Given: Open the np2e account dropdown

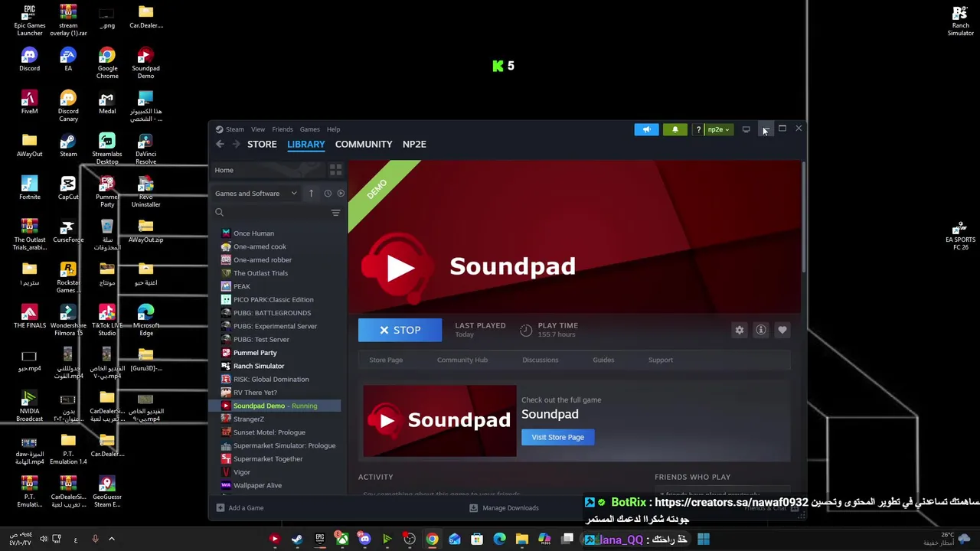Looking at the screenshot, I should (x=718, y=129).
